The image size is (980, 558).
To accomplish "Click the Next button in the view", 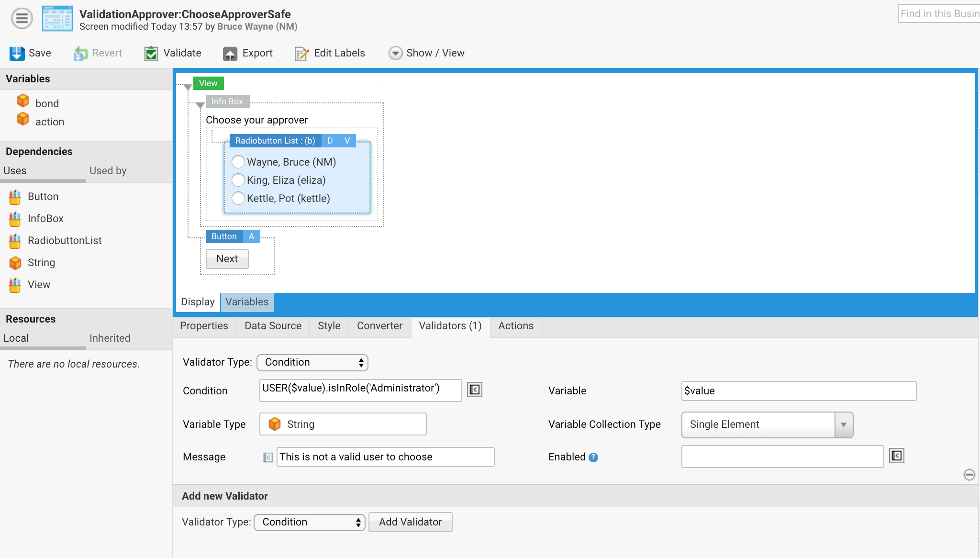I will coord(226,258).
